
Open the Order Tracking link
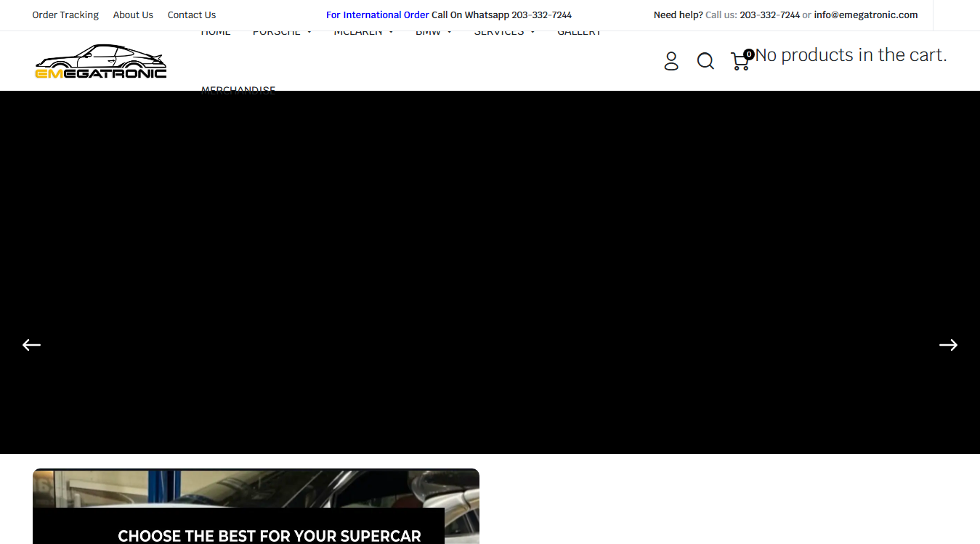pos(65,15)
